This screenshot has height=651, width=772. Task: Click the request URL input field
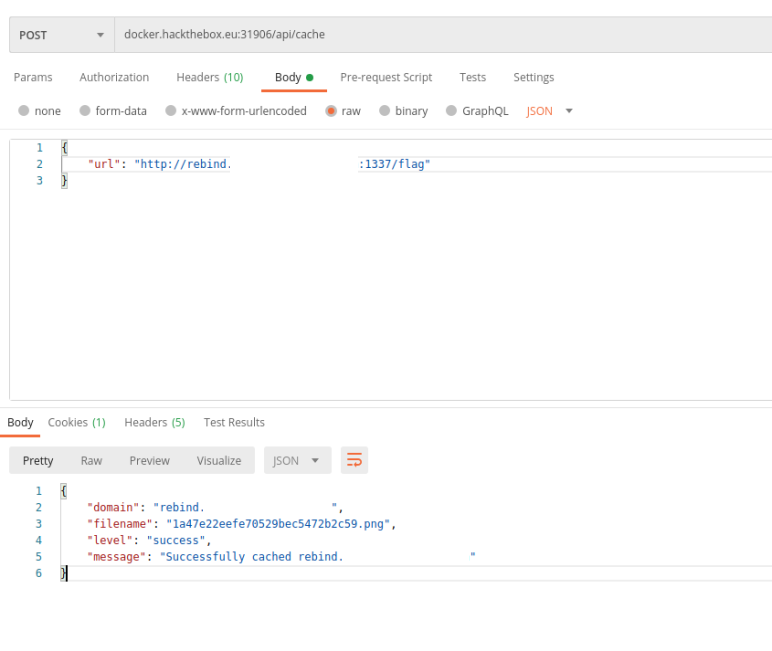(x=440, y=35)
